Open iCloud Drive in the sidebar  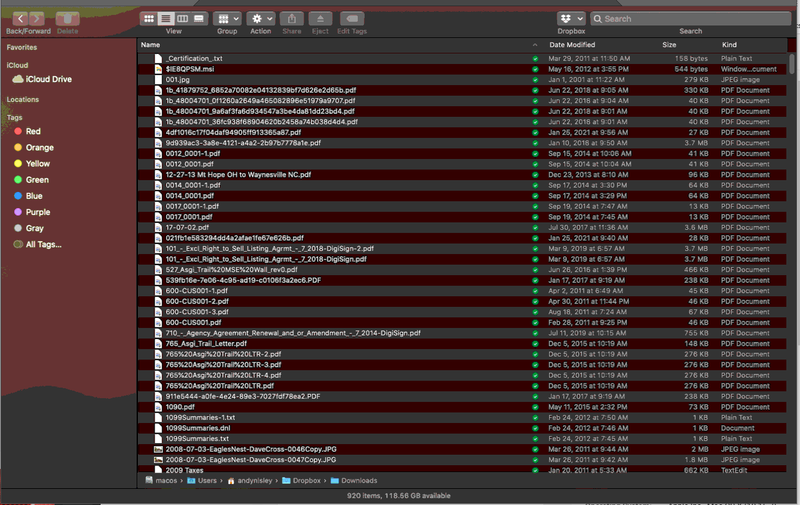click(48, 79)
